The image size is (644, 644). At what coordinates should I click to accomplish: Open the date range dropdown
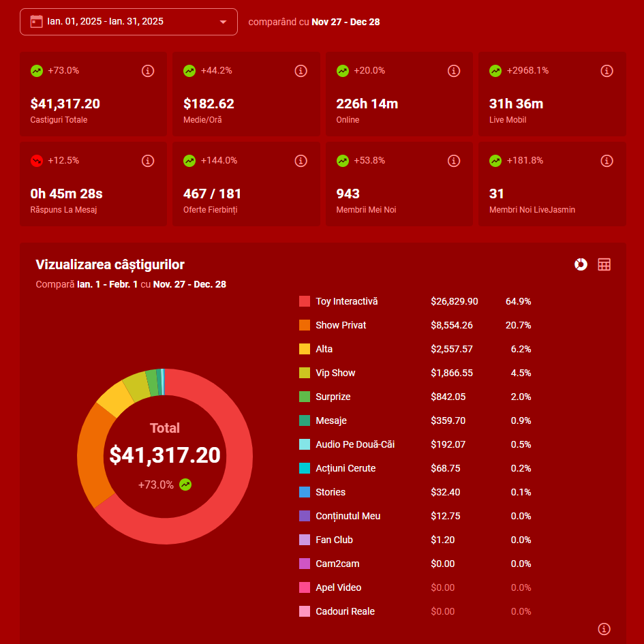coord(129,22)
